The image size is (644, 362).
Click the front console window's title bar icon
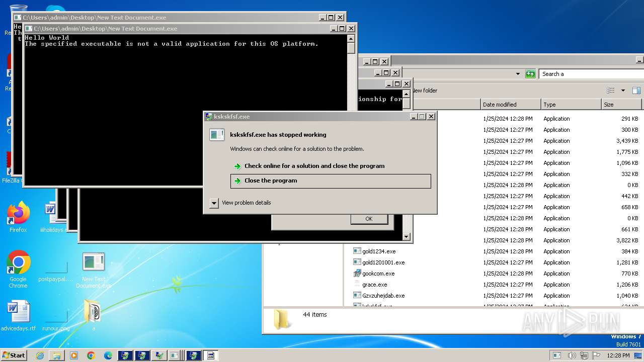click(29, 29)
